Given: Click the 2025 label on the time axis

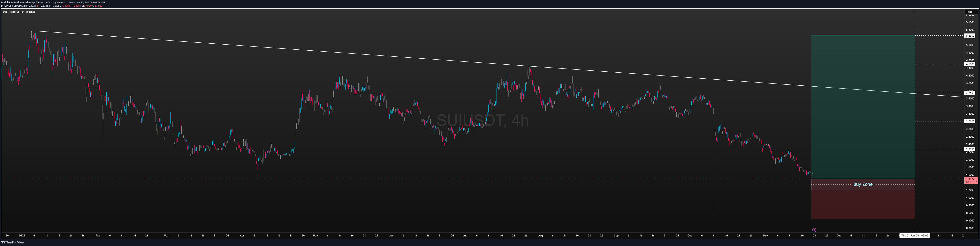Looking at the screenshot, I should click(22, 235).
